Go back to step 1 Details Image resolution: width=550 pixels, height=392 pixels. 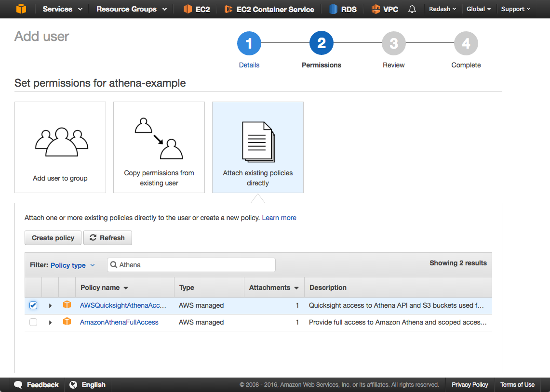249,44
